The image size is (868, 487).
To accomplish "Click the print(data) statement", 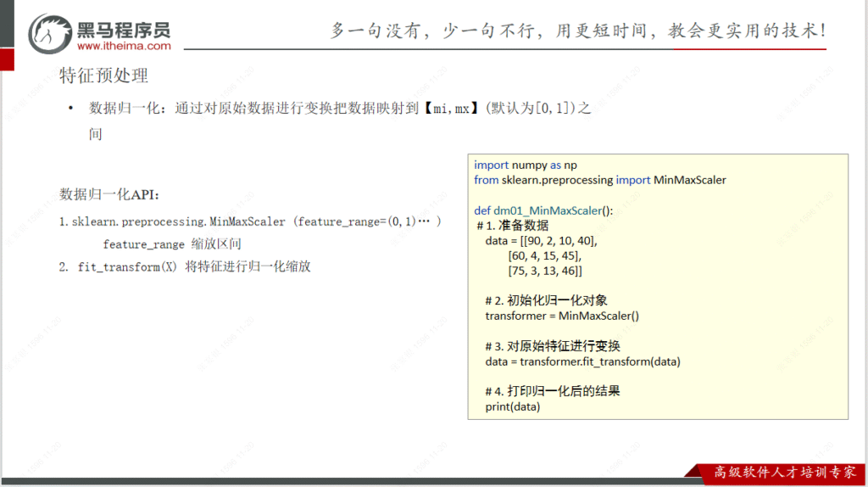I will point(512,406).
